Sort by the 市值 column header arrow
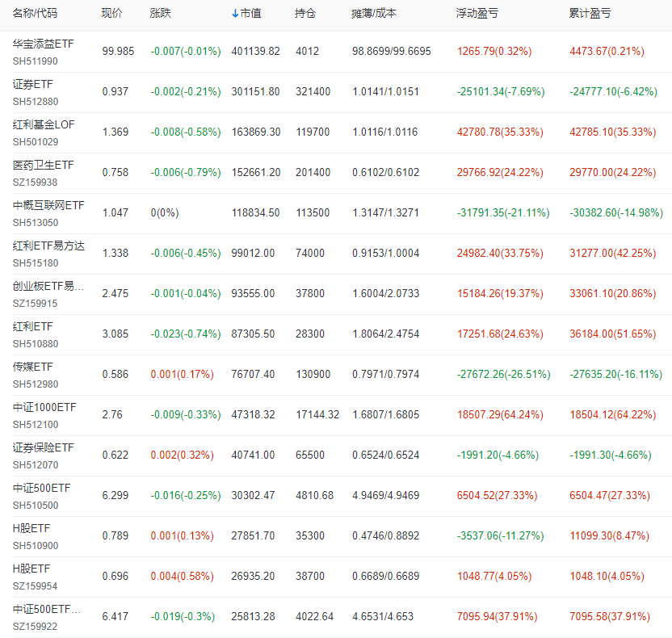The height and width of the screenshot is (638, 672). point(235,14)
